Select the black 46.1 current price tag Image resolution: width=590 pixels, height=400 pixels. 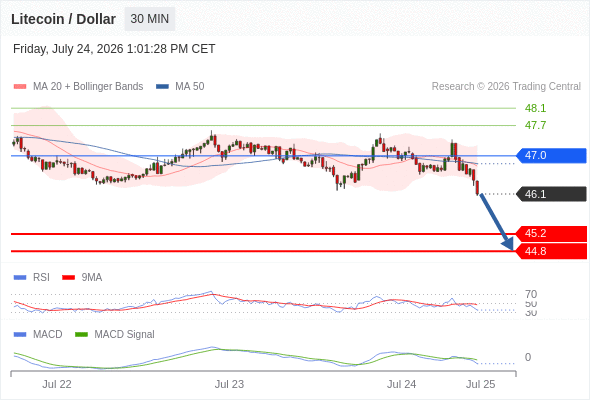pyautogui.click(x=551, y=194)
